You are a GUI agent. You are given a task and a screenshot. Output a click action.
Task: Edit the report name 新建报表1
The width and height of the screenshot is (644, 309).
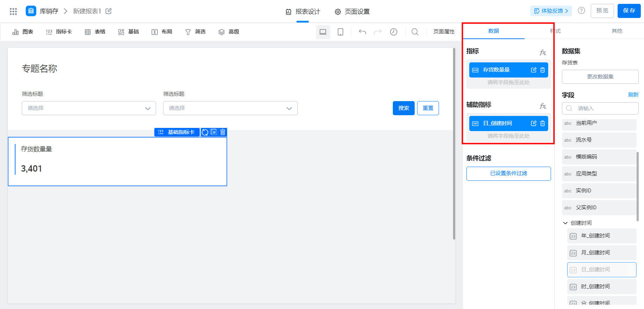[x=109, y=11]
